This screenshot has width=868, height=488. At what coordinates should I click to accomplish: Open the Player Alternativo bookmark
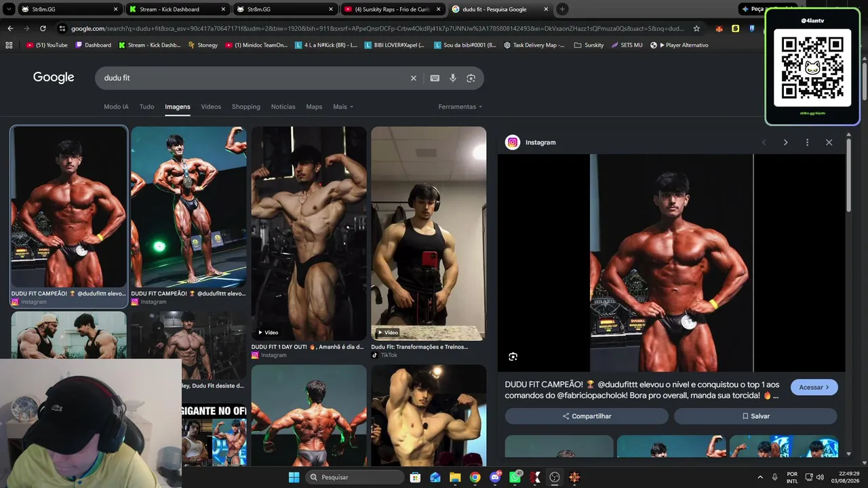679,45
